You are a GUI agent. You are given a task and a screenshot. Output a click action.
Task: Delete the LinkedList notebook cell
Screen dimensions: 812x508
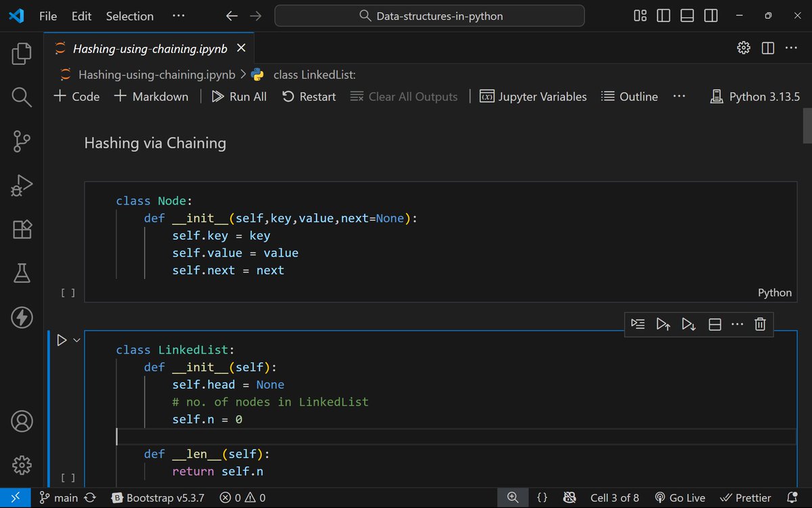(x=759, y=324)
